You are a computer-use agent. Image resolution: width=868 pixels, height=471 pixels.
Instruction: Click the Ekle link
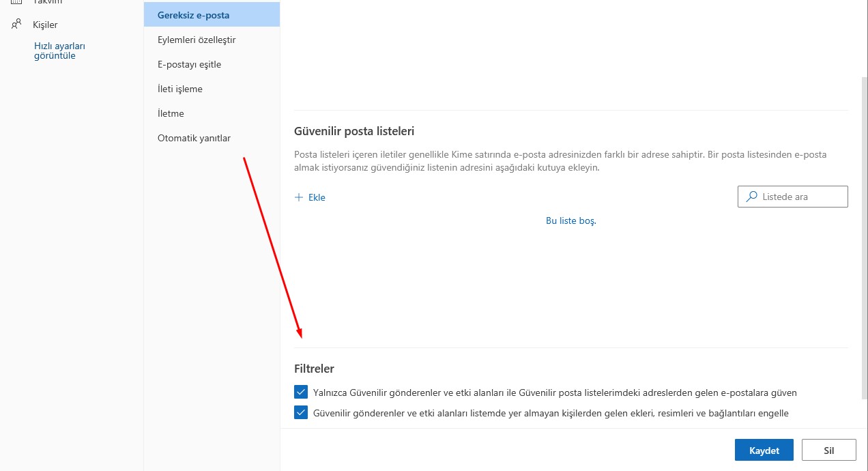(x=315, y=197)
